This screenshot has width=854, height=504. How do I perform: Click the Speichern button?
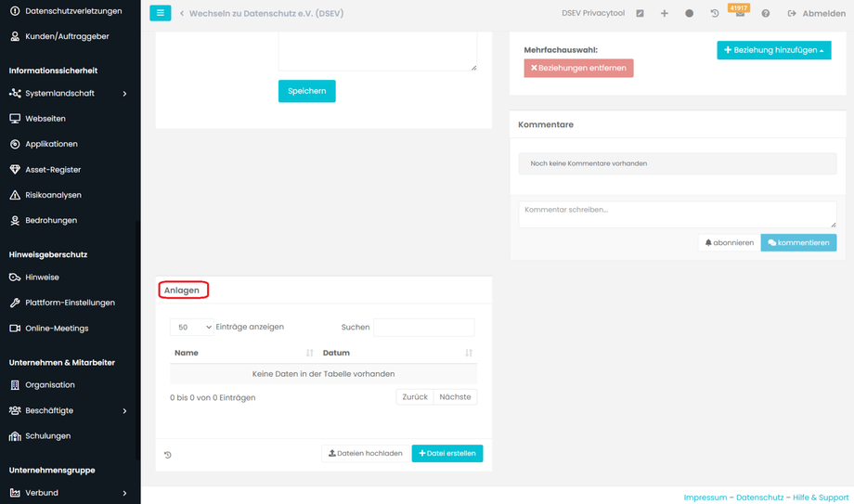[x=306, y=91]
